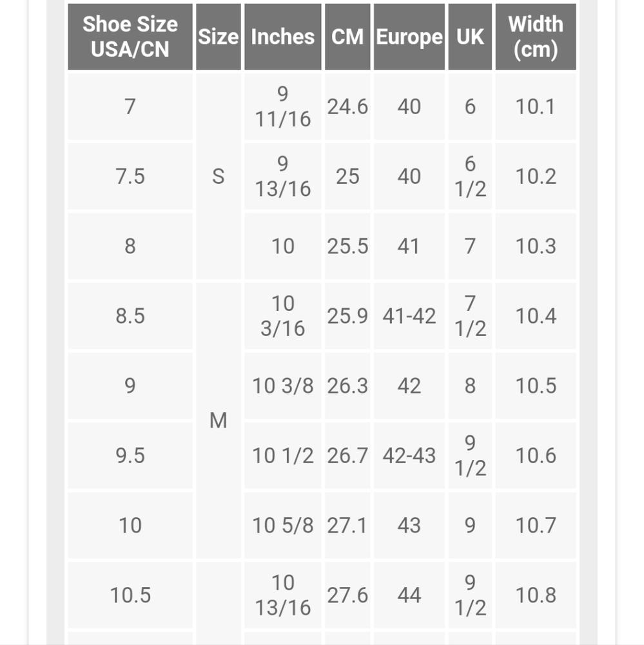Click the CM column header
644x645 pixels.
coord(347,37)
